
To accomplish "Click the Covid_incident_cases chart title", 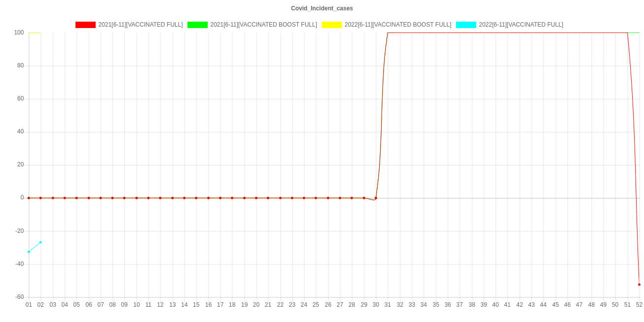I will click(x=322, y=8).
